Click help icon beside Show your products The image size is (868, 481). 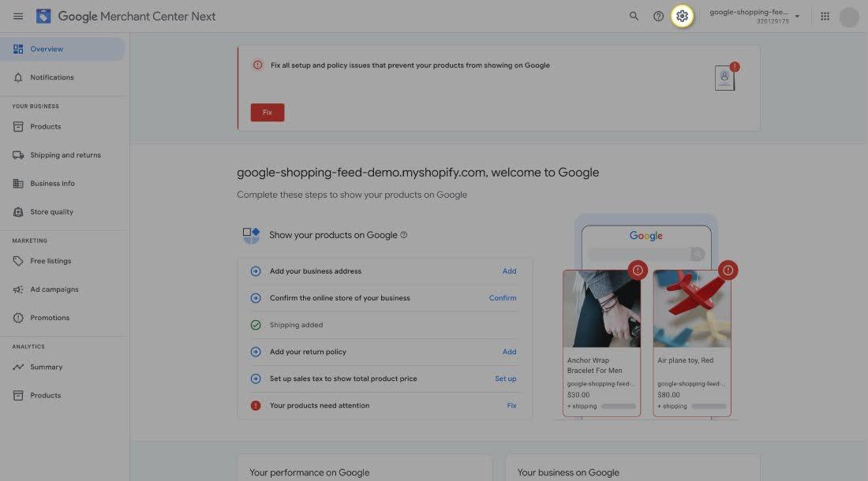click(x=404, y=235)
